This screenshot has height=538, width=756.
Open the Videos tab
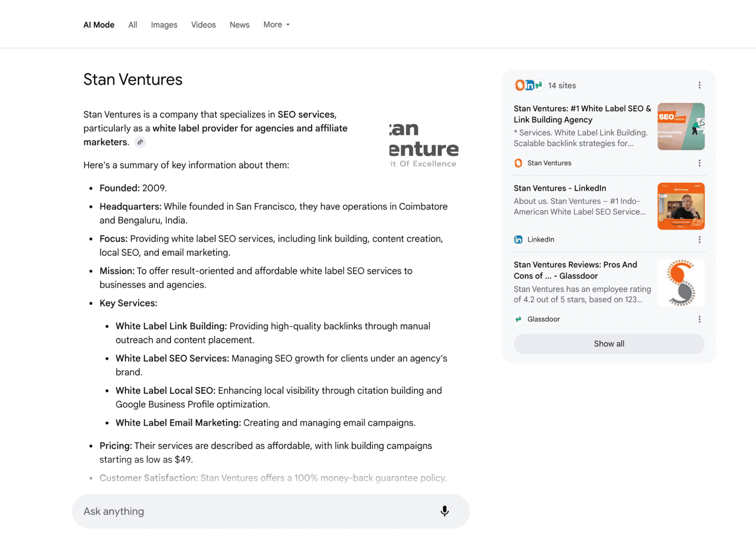pyautogui.click(x=203, y=25)
